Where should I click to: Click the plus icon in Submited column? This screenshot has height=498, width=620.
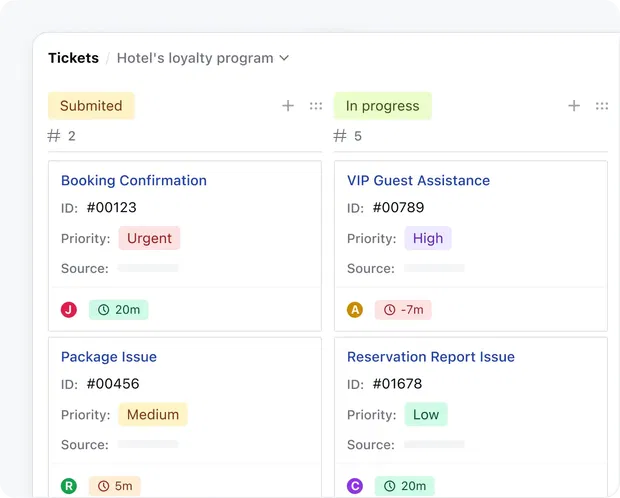[288, 106]
